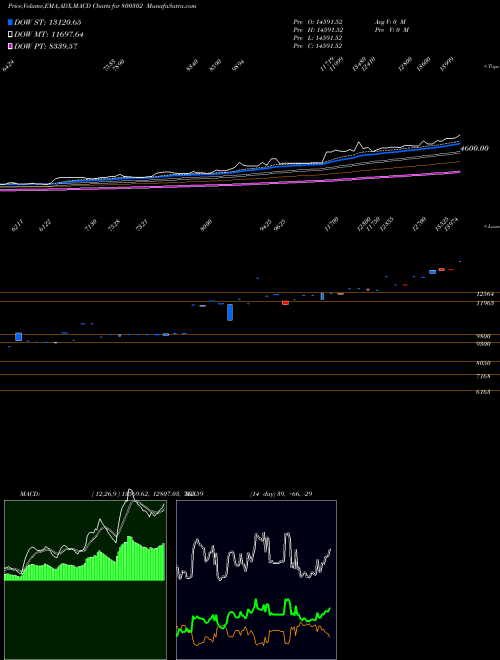Click the 9500 price level label
This screenshot has width=500, height=660.
483,336
